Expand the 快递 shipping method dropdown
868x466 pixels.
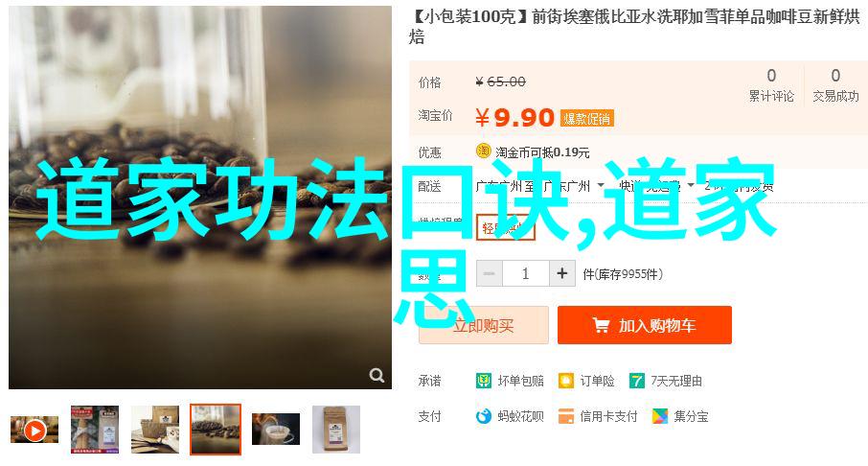coord(691,185)
